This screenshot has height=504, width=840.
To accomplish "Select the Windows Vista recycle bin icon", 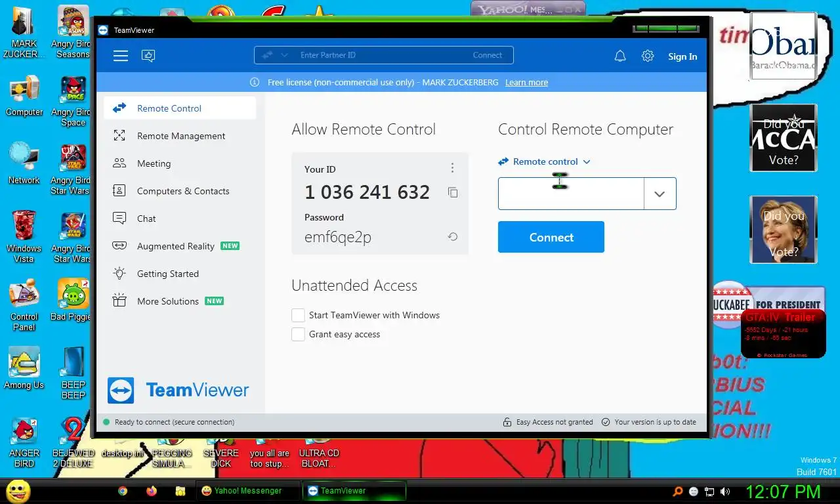I will [24, 236].
